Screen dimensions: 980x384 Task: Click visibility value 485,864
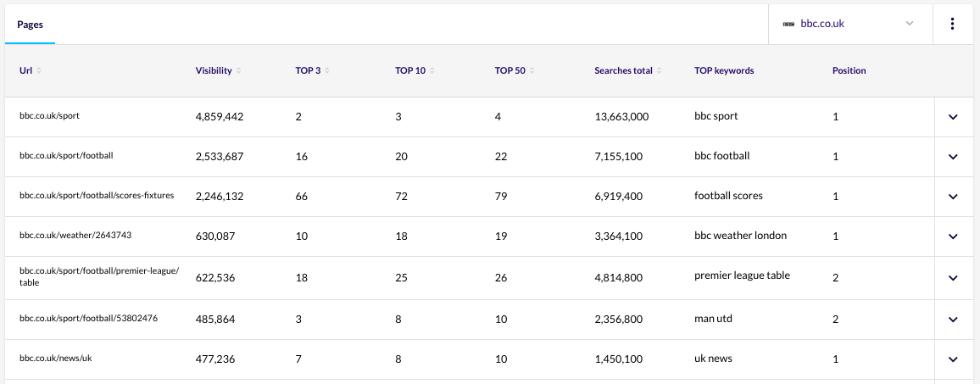[215, 319]
